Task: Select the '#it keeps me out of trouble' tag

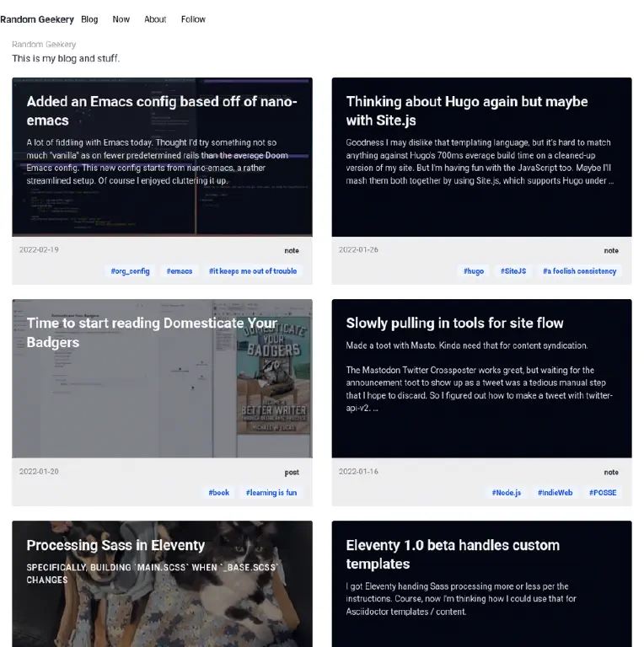Action: 253,271
